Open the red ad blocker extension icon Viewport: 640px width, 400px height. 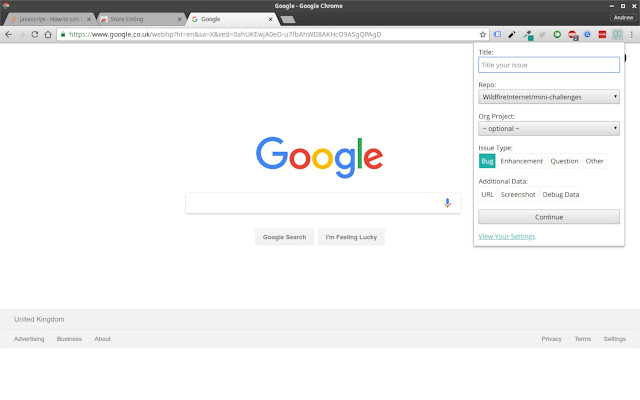click(573, 35)
